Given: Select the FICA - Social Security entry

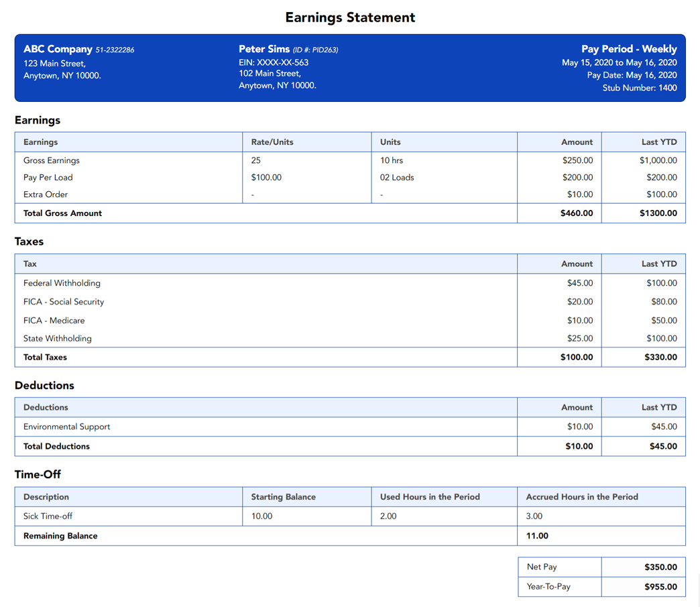Looking at the screenshot, I should pyautogui.click(x=64, y=302).
